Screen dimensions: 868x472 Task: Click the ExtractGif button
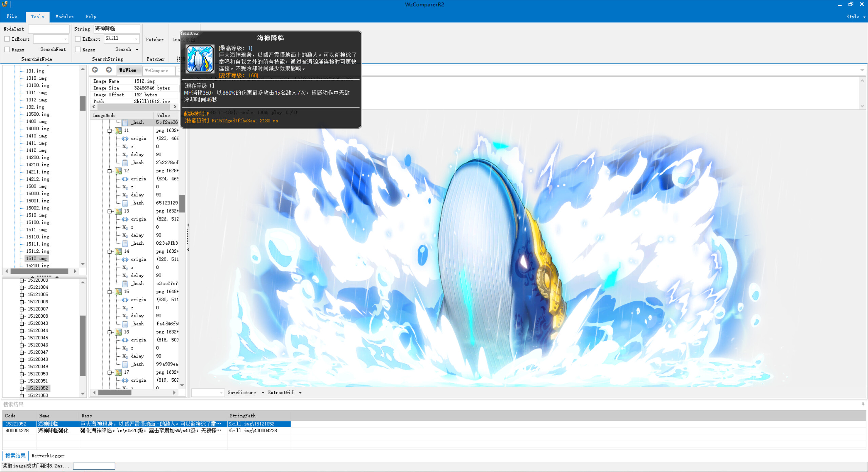tap(281, 393)
